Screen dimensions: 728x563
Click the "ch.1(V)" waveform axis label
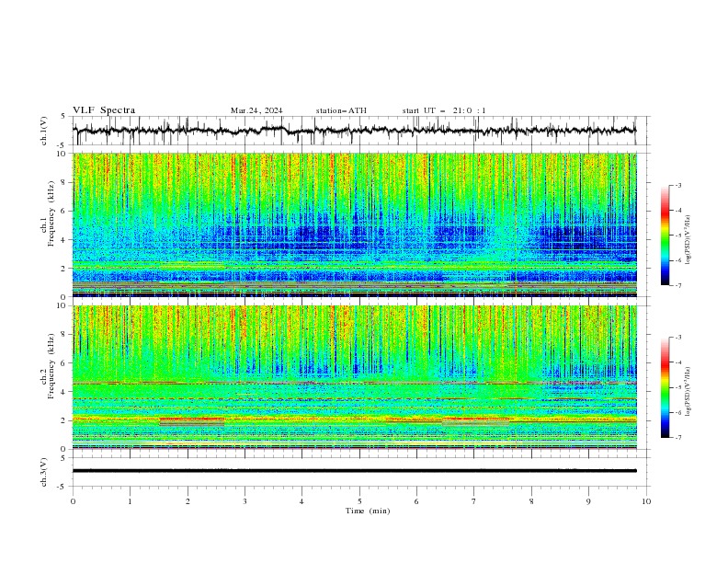coord(44,131)
